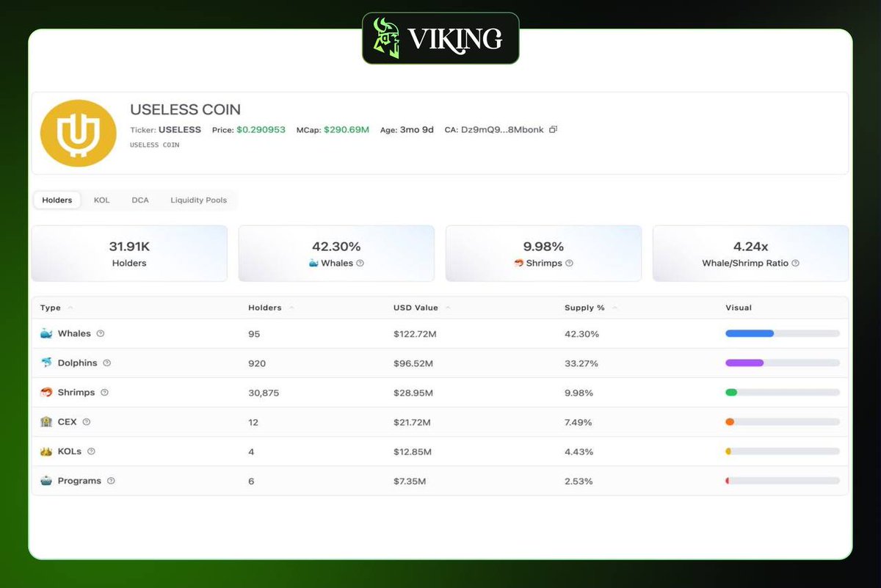Click the Shrimps info icon in card

coord(569,263)
